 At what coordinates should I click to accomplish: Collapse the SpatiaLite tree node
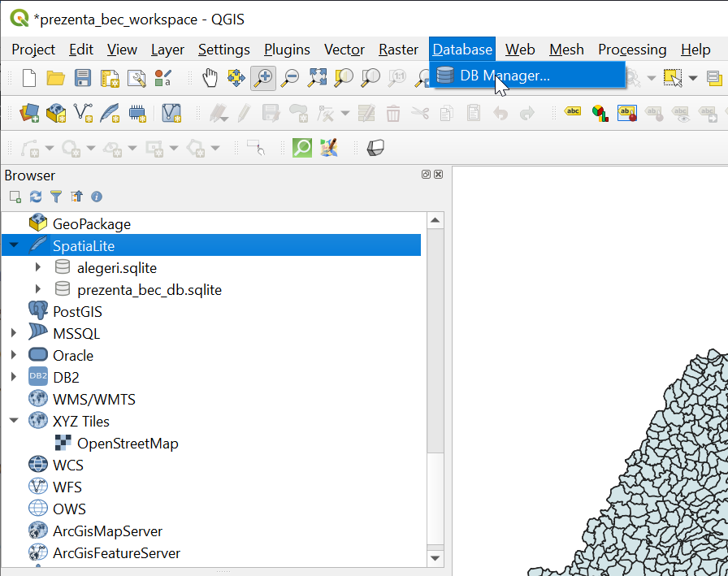coord(14,245)
